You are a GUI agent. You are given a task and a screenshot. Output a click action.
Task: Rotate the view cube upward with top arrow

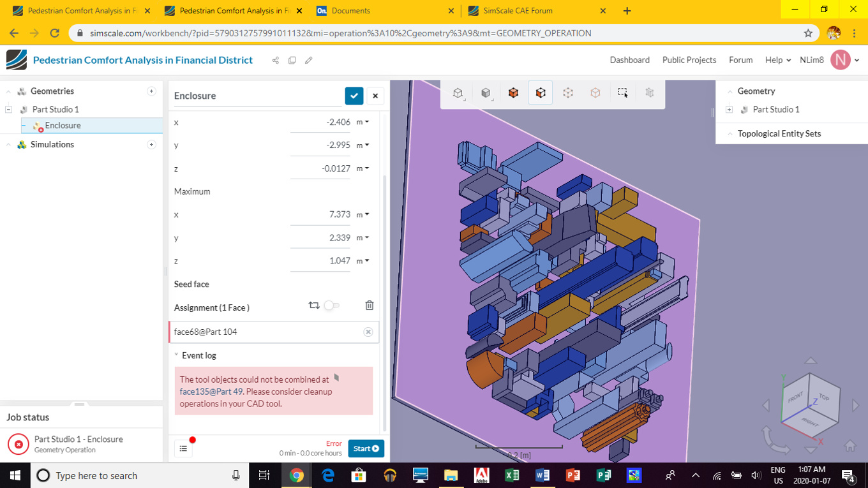tap(811, 361)
